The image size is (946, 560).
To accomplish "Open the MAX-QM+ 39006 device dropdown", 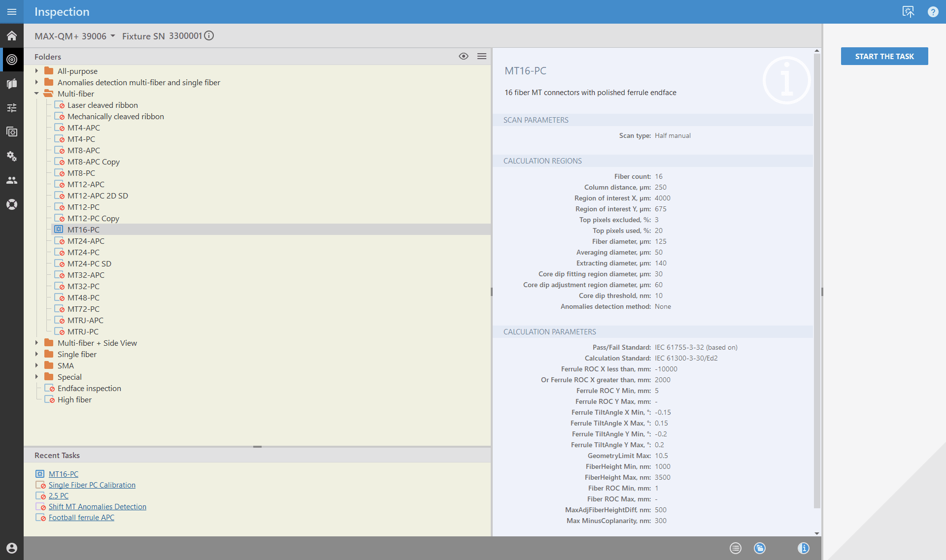I will [75, 36].
